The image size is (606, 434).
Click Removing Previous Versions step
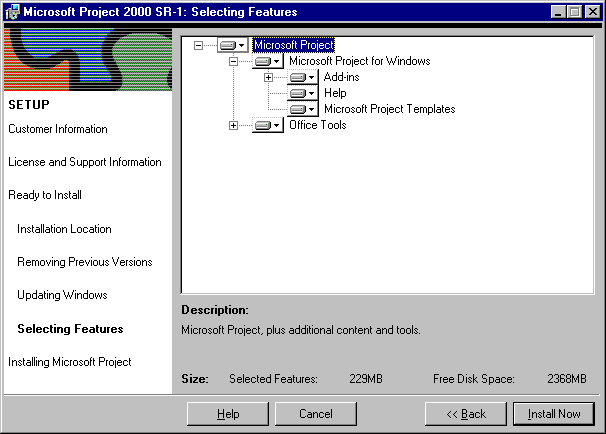[85, 262]
